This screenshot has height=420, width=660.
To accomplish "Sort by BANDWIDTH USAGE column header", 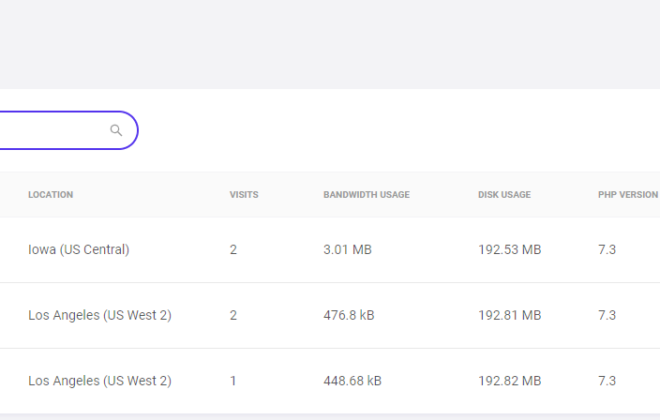I will coord(366,195).
